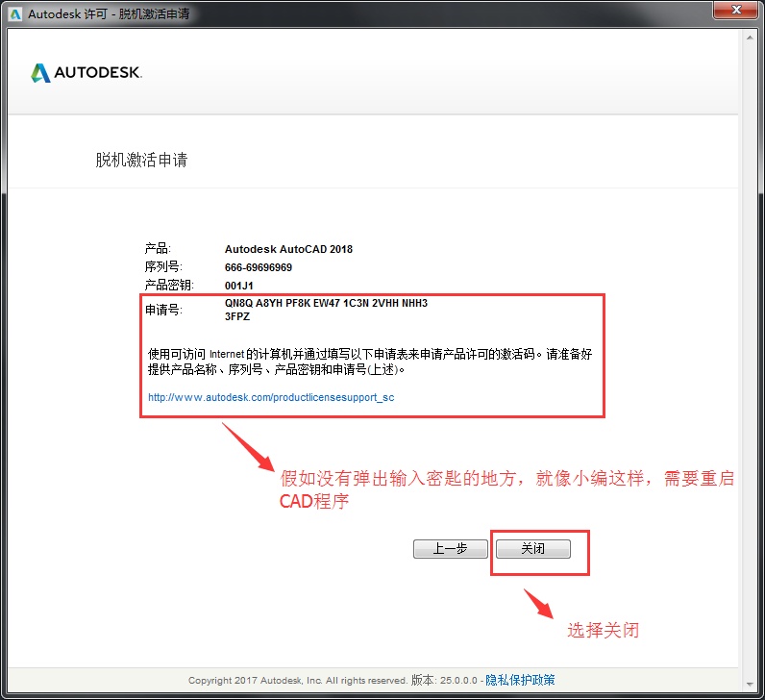Click the 序列号 field label
The width and height of the screenshot is (765, 700).
(162, 266)
